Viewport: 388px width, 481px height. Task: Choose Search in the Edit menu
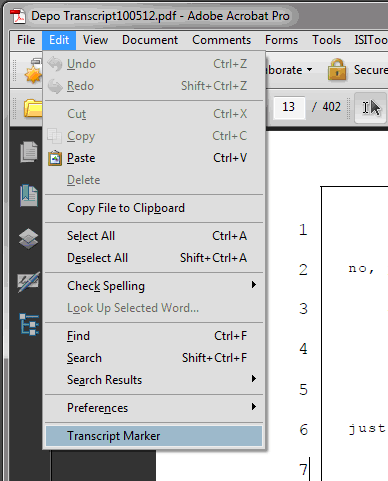pos(154,358)
